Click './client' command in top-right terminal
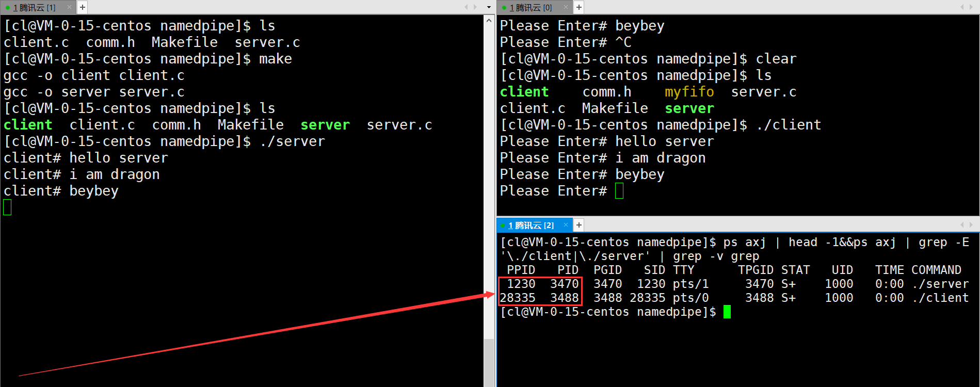 point(789,125)
